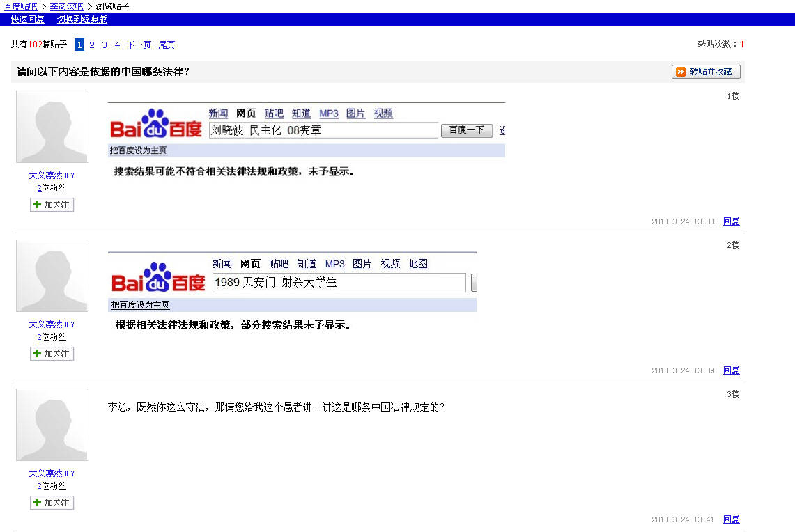Open the avatar of the floor 1 poster

tap(52, 127)
